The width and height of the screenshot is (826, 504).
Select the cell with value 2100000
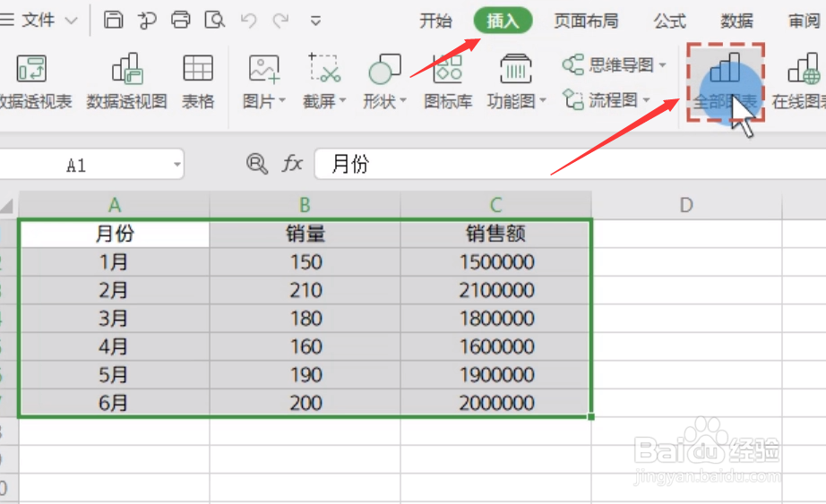pyautogui.click(x=495, y=290)
